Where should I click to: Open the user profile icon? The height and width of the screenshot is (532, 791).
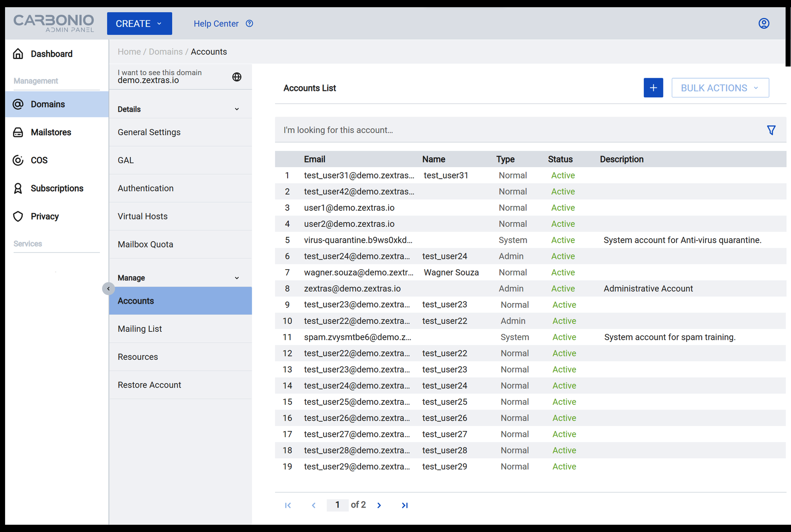click(764, 24)
